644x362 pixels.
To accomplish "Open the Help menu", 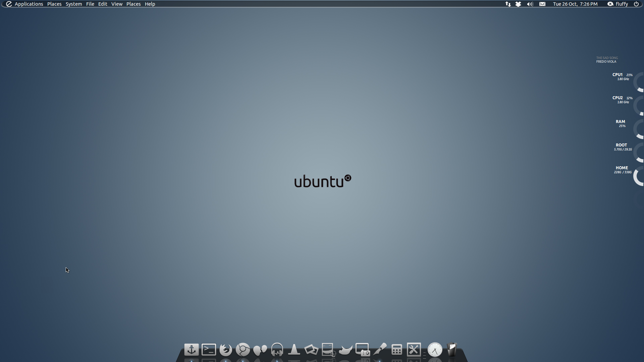I will click(150, 4).
